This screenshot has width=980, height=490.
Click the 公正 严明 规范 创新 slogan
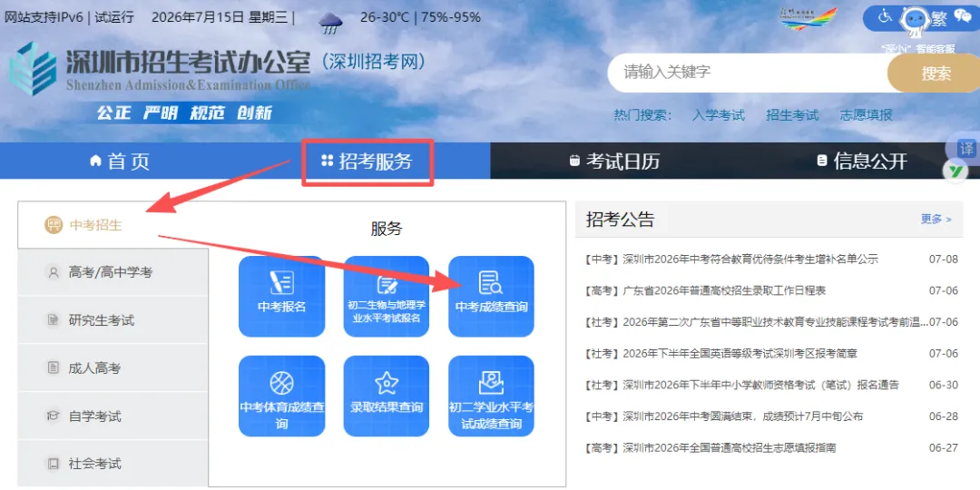[184, 113]
